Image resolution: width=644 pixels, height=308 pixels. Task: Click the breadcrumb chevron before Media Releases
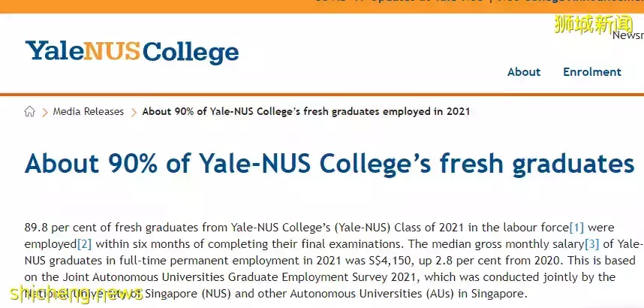[45, 112]
